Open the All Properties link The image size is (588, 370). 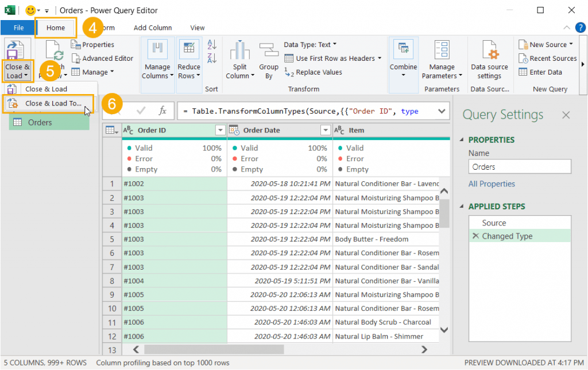[x=492, y=184]
